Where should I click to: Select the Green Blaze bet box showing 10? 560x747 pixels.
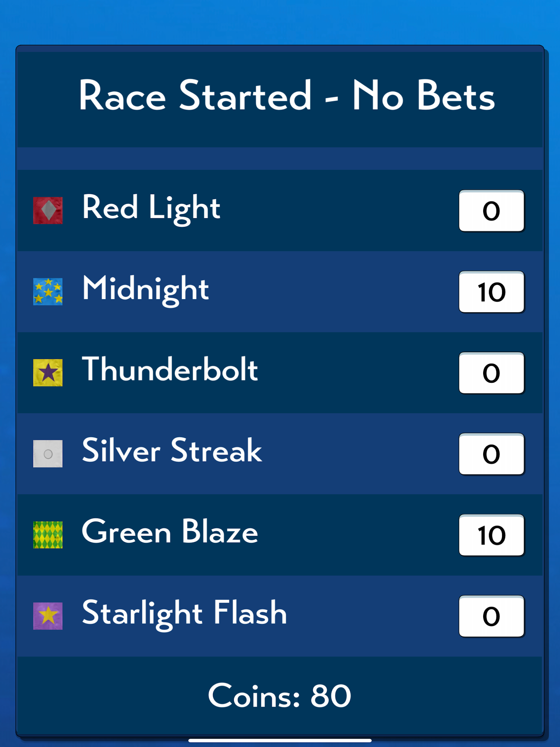tap(491, 535)
